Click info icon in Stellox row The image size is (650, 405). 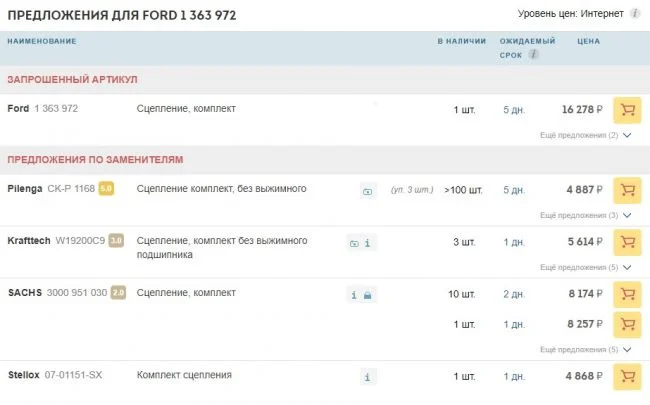[x=368, y=377]
